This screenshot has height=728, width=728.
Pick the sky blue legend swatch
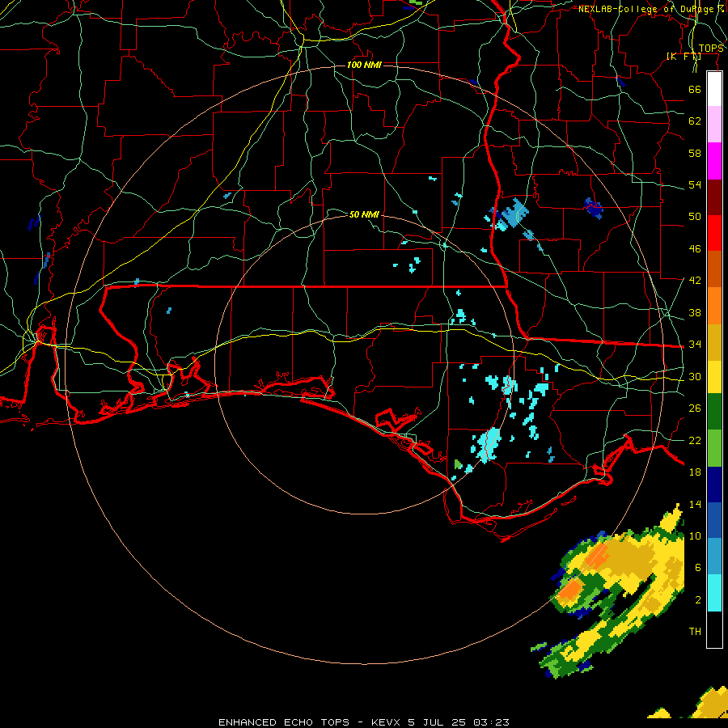click(x=714, y=557)
